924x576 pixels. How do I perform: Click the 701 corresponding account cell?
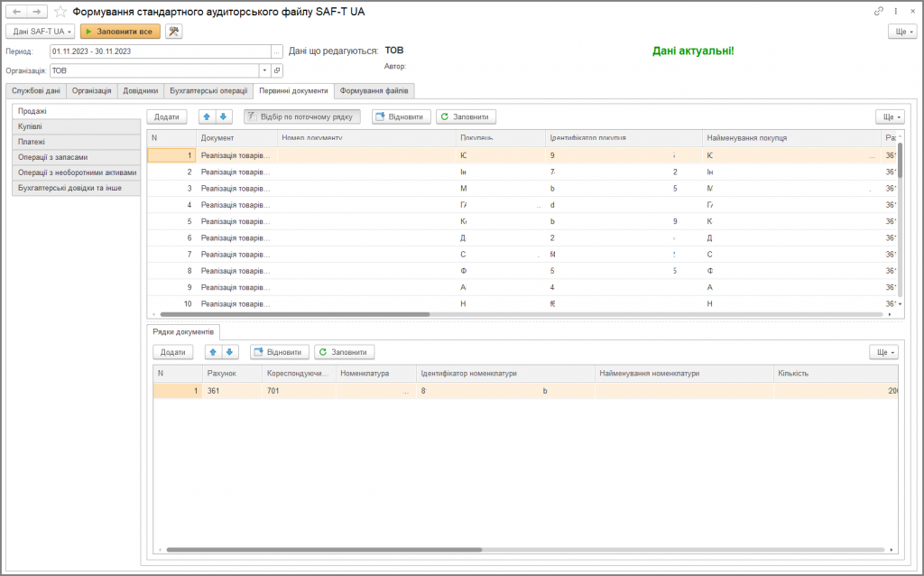click(299, 391)
